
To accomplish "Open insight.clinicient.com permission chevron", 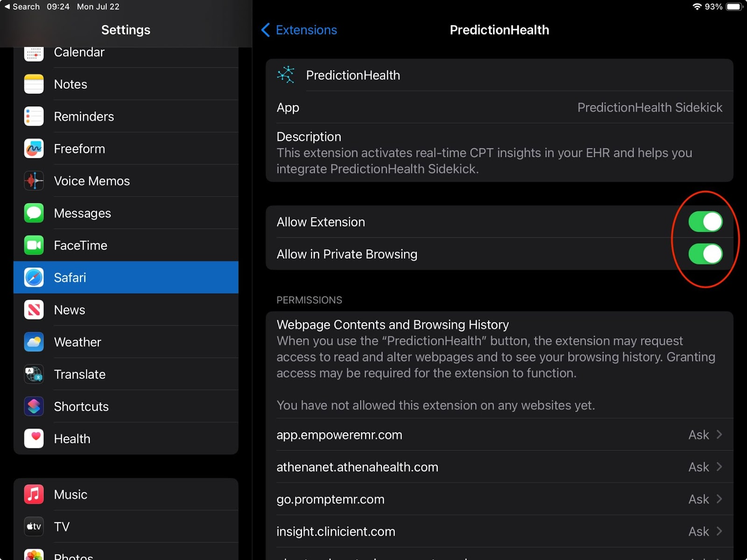I will pos(719,531).
